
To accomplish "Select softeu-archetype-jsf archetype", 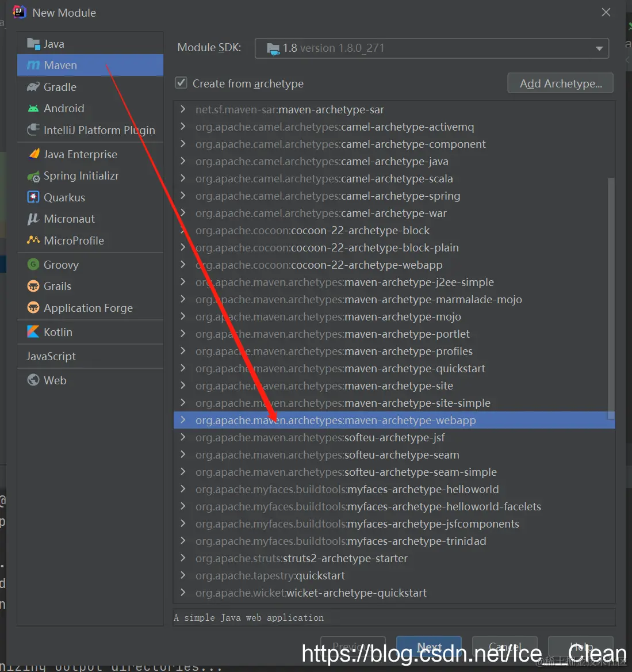I will [394, 438].
